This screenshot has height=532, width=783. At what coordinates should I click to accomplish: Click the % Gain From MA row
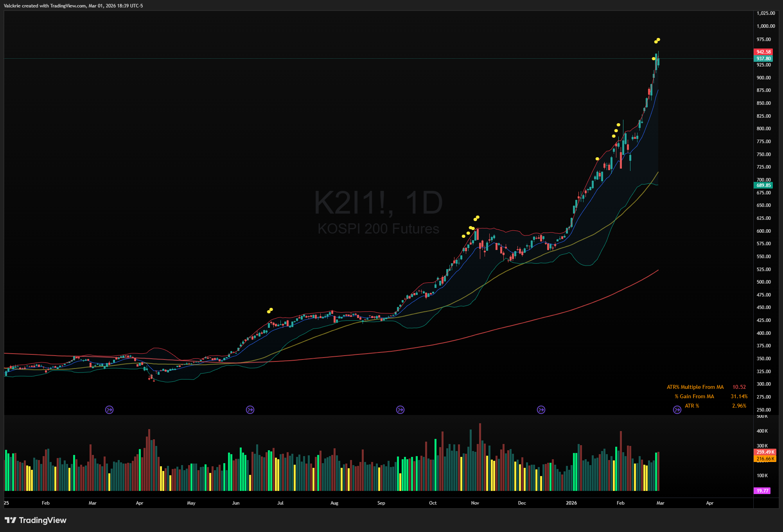click(x=695, y=396)
